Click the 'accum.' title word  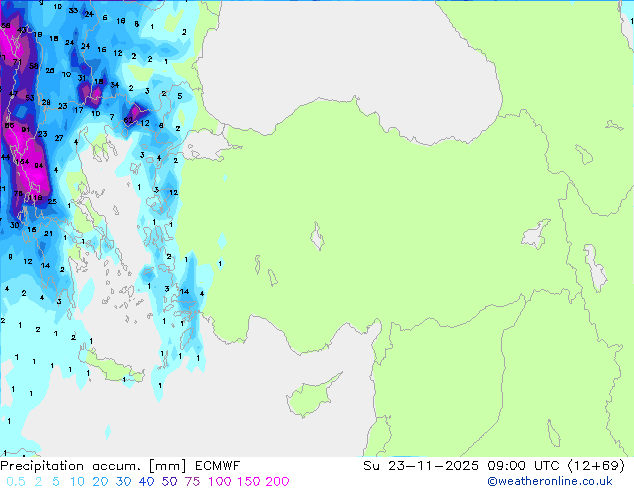[116, 466]
